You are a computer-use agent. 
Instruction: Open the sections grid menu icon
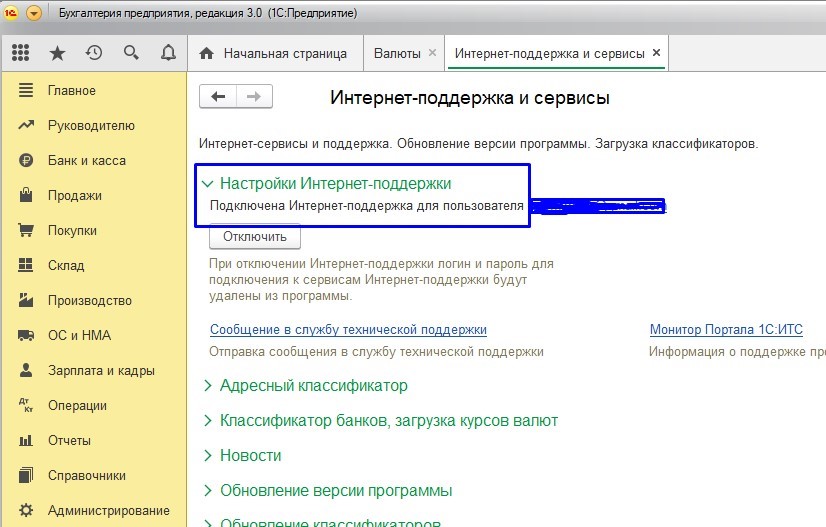coord(21,53)
